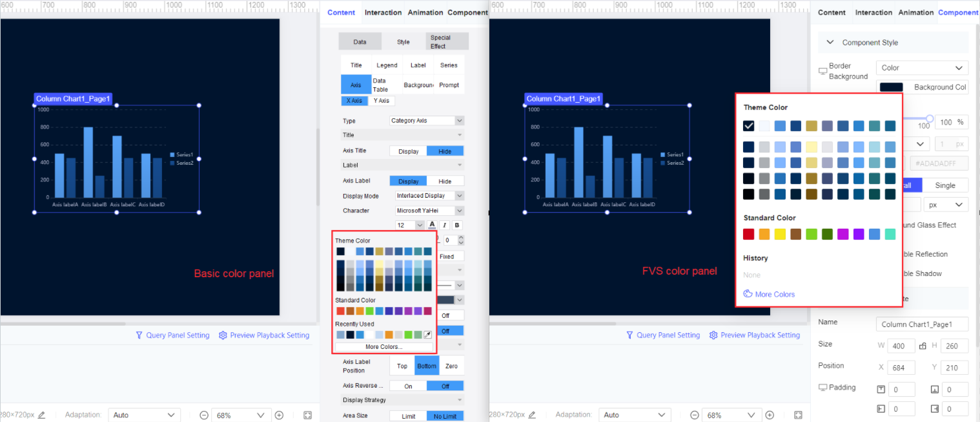The image size is (980, 422).
Task: Turn Axis Reverse On
Action: tap(407, 385)
